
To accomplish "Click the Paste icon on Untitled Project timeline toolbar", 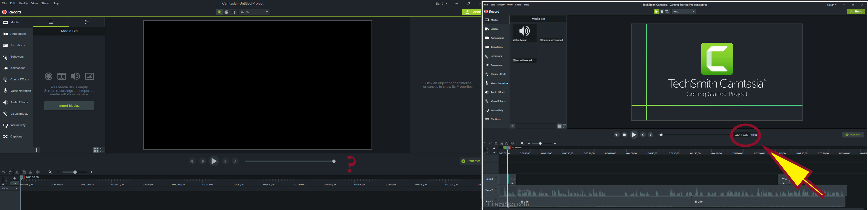I will (31, 172).
